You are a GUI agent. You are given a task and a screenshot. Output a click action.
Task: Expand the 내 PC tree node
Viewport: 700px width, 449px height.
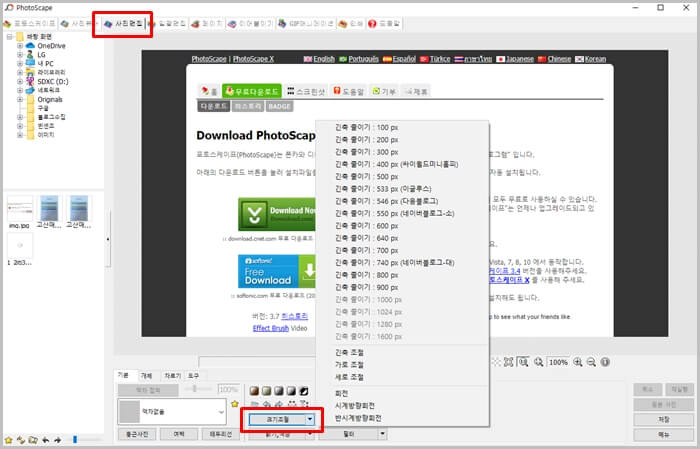point(20,63)
